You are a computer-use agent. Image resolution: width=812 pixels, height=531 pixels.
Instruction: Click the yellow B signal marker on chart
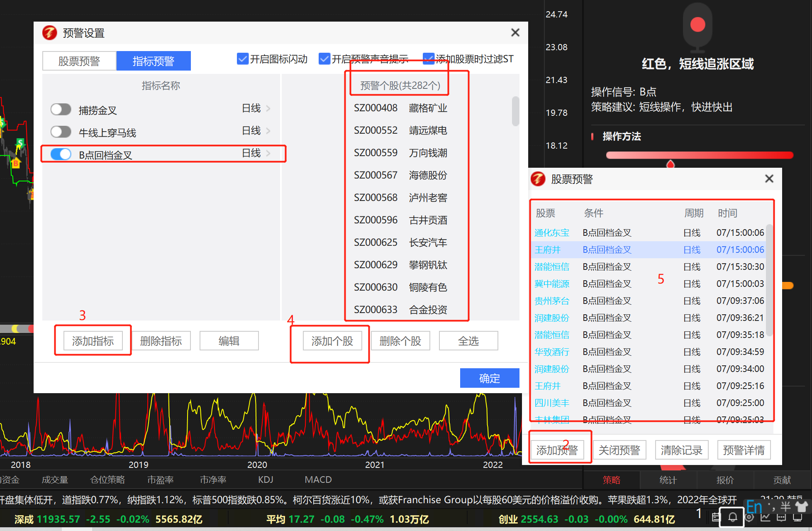[16, 163]
